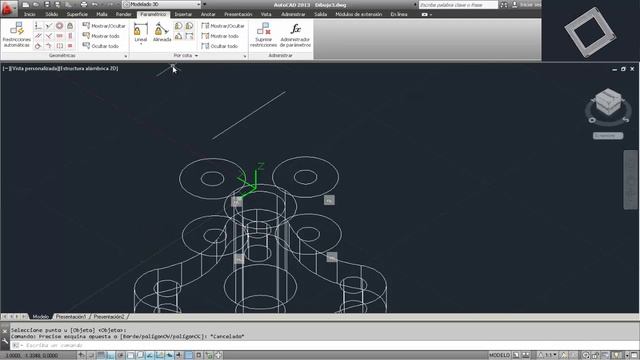Apply the Collinear geometric constraint
This screenshot has height=360, width=640.
tap(49, 26)
